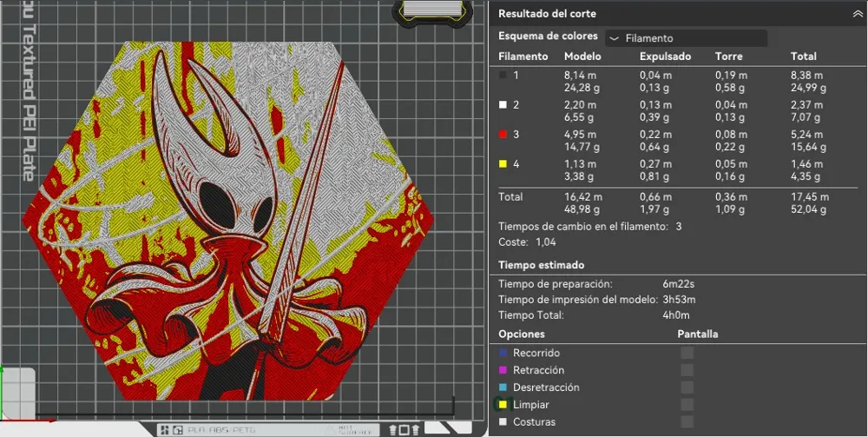Collapse the Resultado del corte panel
The width and height of the screenshot is (868, 437).
[x=858, y=15]
